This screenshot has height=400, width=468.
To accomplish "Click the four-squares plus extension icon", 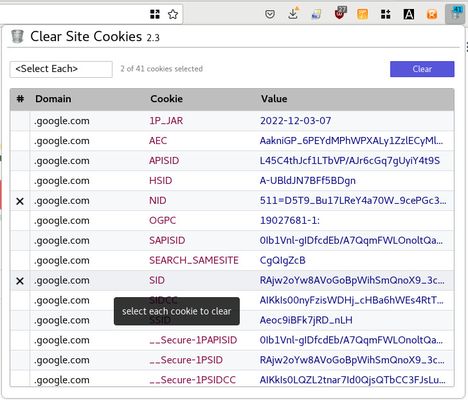I will point(386,14).
